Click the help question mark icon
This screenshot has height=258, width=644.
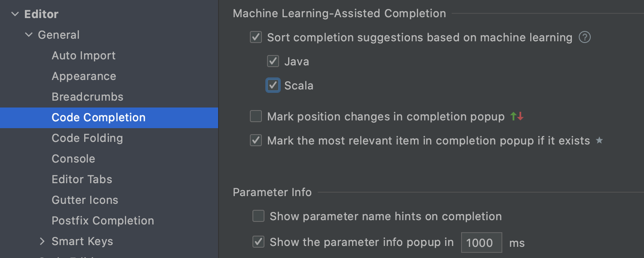click(x=585, y=37)
